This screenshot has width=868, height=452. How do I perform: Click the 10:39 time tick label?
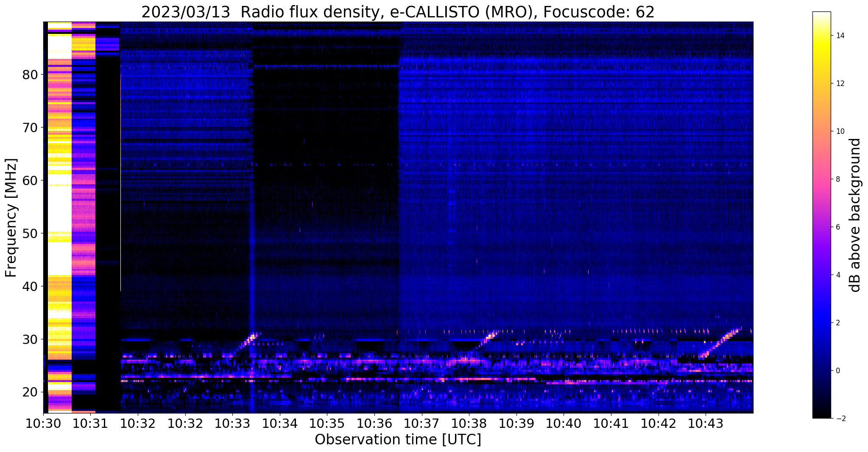point(516,424)
